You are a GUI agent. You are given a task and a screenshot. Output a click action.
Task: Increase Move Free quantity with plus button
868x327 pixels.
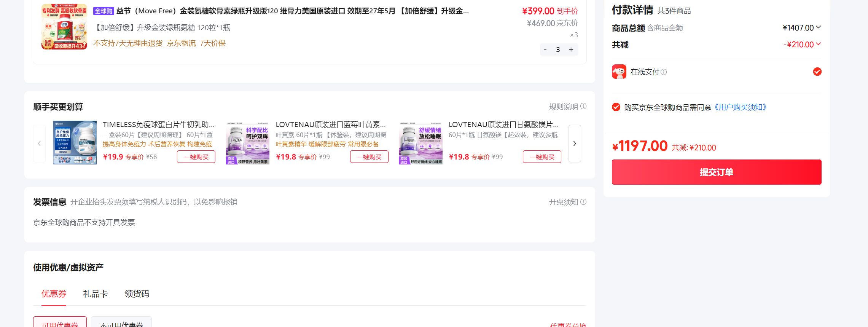coord(571,49)
